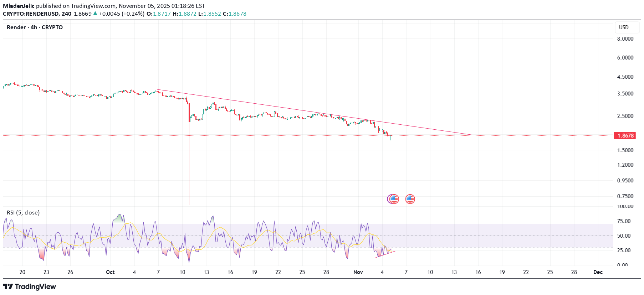The image size is (644, 295).
Task: Click the red 1.8678 current price label
Action: [x=625, y=136]
